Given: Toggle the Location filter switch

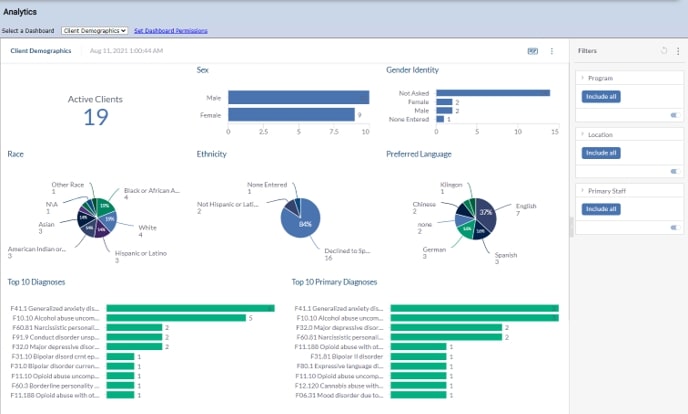Looking at the screenshot, I should 675,171.
